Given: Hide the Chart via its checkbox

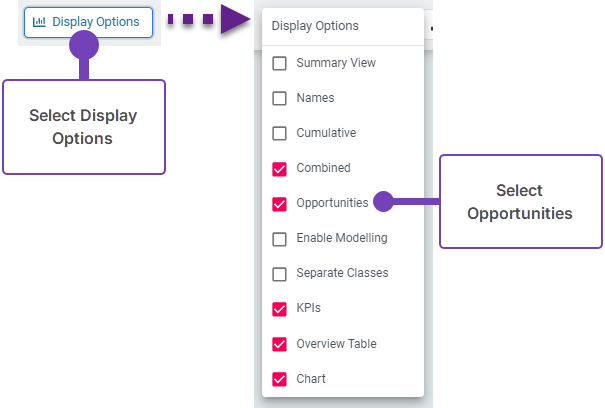Looking at the screenshot, I should pos(280,379).
